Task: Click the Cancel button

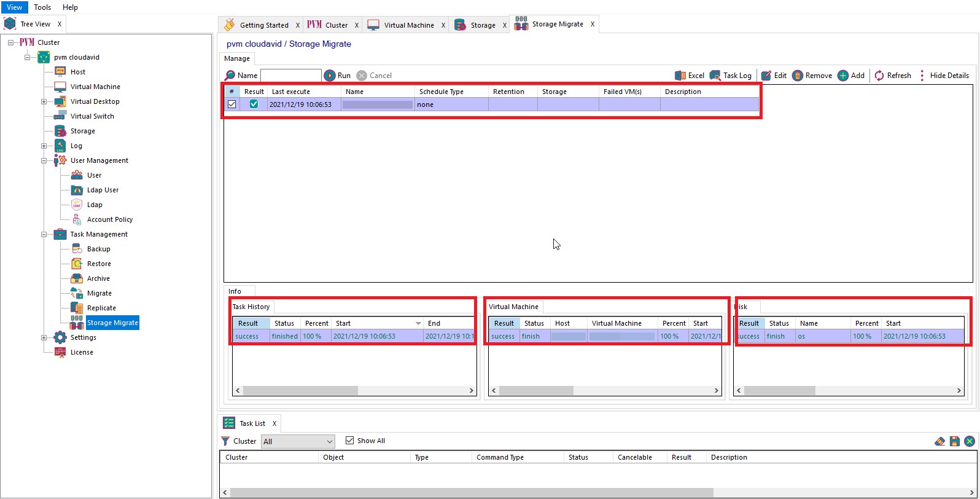Action: [374, 76]
